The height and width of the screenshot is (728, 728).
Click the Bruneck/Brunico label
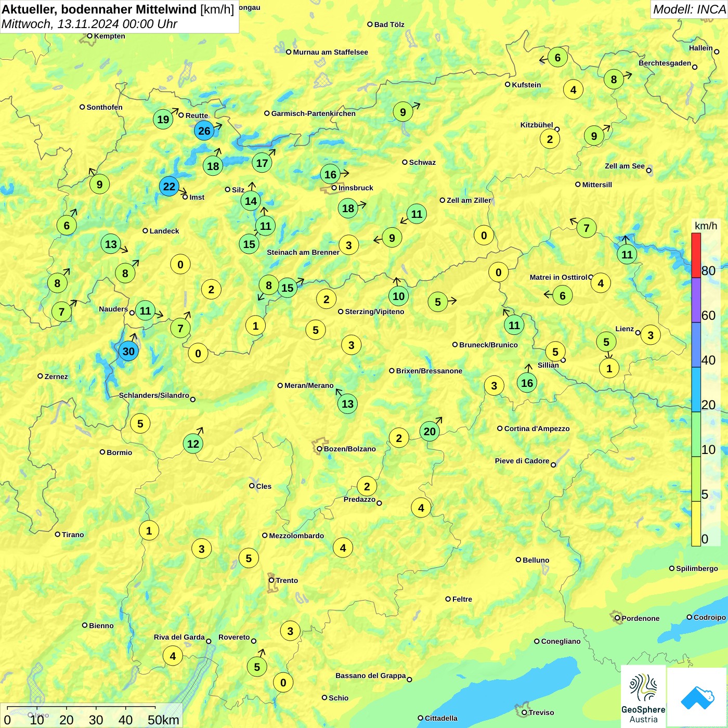click(488, 345)
